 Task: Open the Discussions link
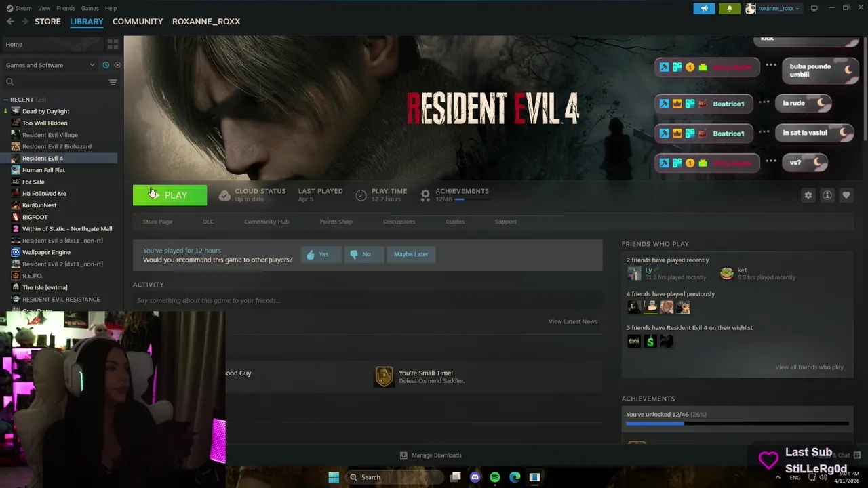pos(399,222)
